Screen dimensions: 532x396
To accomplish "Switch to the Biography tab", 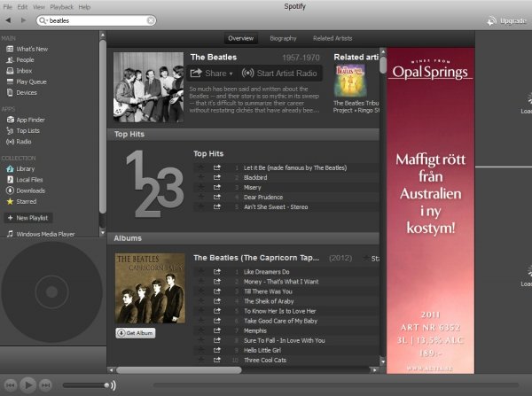I will click(282, 38).
